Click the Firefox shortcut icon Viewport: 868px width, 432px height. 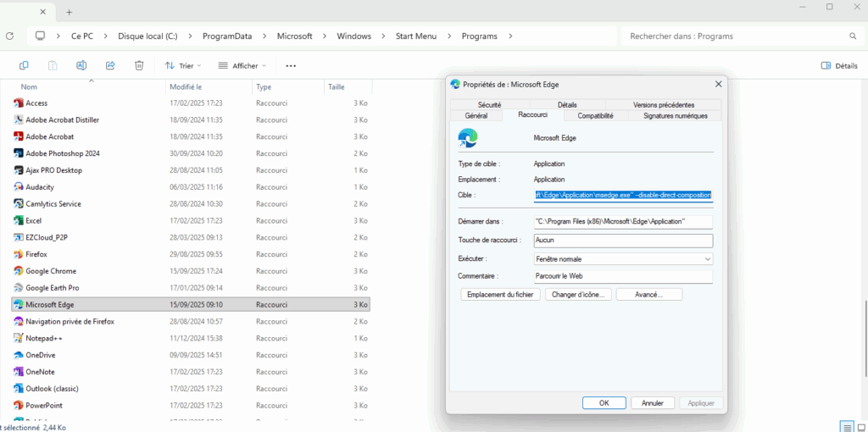point(19,254)
